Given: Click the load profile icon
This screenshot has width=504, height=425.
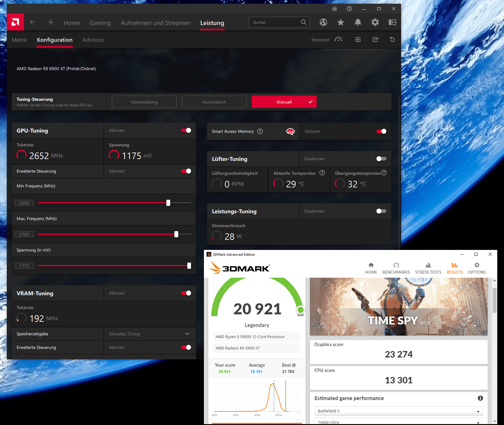Looking at the screenshot, I should [x=358, y=39].
